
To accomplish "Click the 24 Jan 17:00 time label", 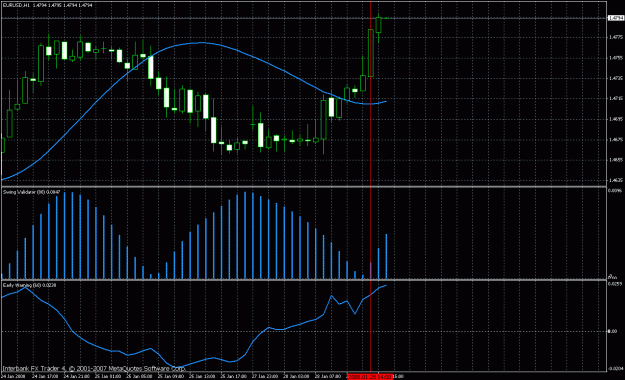I will (x=44, y=376).
